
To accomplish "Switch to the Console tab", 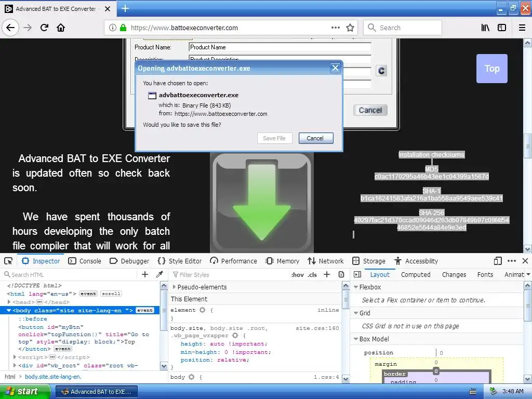I will [x=85, y=261].
